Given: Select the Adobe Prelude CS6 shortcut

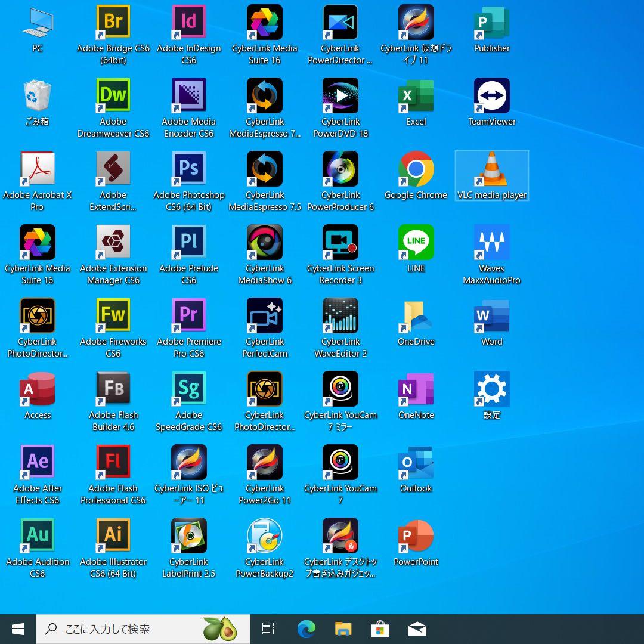Looking at the screenshot, I should 189,241.
